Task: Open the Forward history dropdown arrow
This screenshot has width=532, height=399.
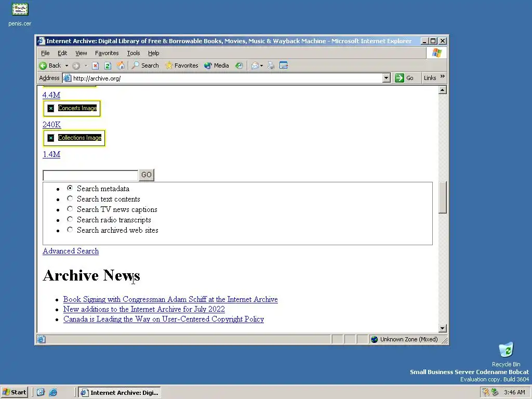Action: (86, 65)
